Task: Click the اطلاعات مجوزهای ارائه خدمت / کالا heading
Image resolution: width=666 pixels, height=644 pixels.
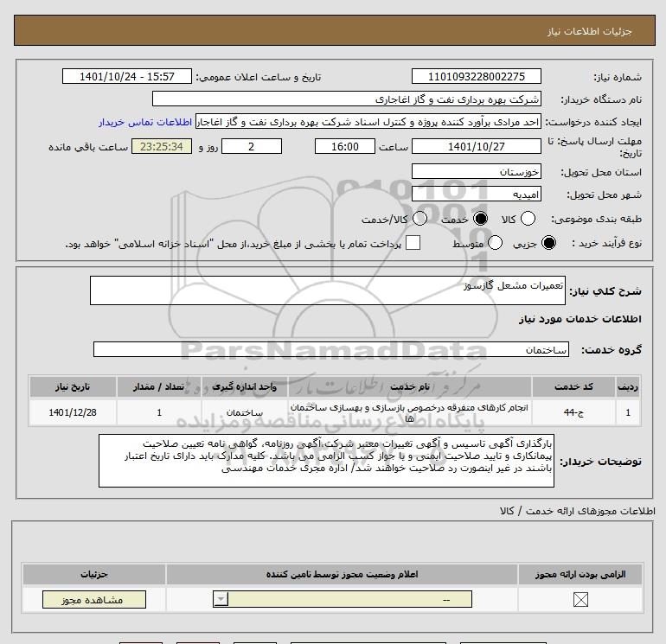Action: coord(578,511)
